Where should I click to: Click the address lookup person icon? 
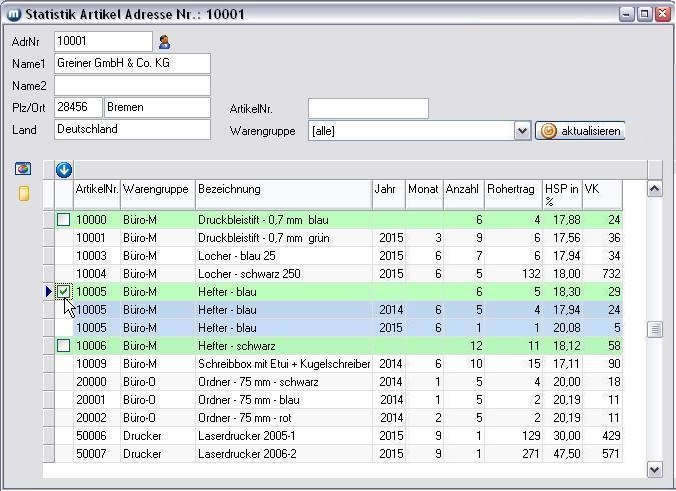(x=165, y=42)
